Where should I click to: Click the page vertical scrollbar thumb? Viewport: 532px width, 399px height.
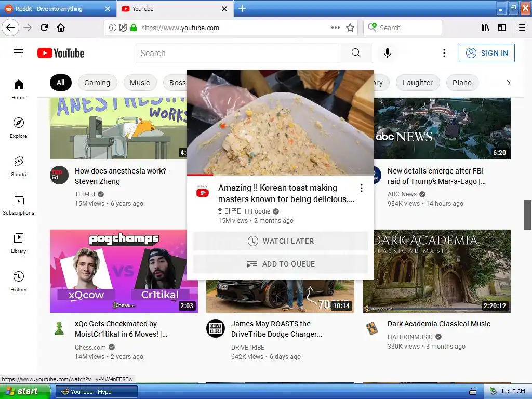point(528,215)
